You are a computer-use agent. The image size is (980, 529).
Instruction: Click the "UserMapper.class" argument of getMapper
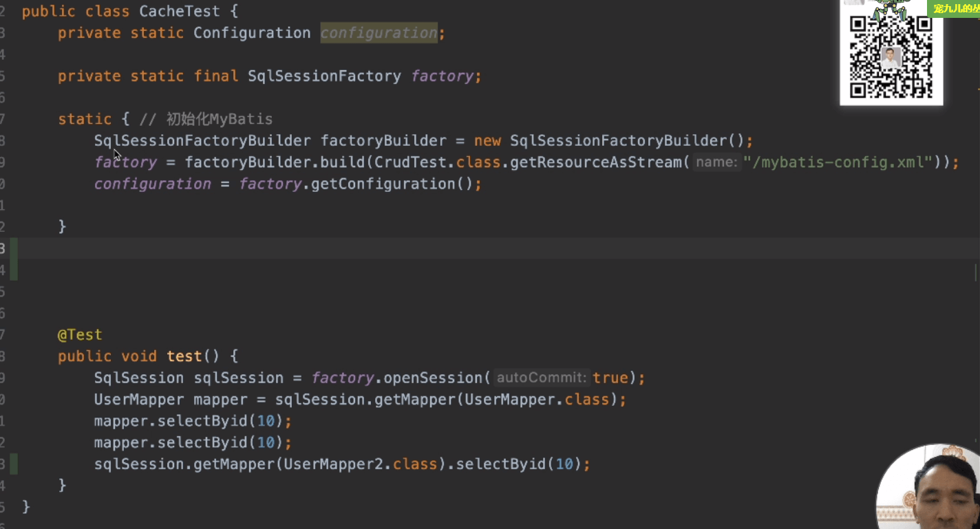click(x=537, y=400)
